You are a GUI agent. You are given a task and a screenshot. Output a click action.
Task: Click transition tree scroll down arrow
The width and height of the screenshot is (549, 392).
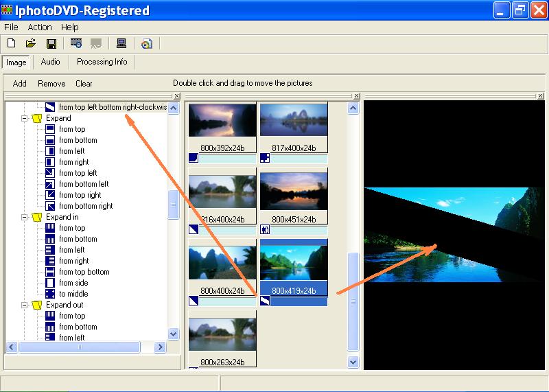click(x=174, y=334)
